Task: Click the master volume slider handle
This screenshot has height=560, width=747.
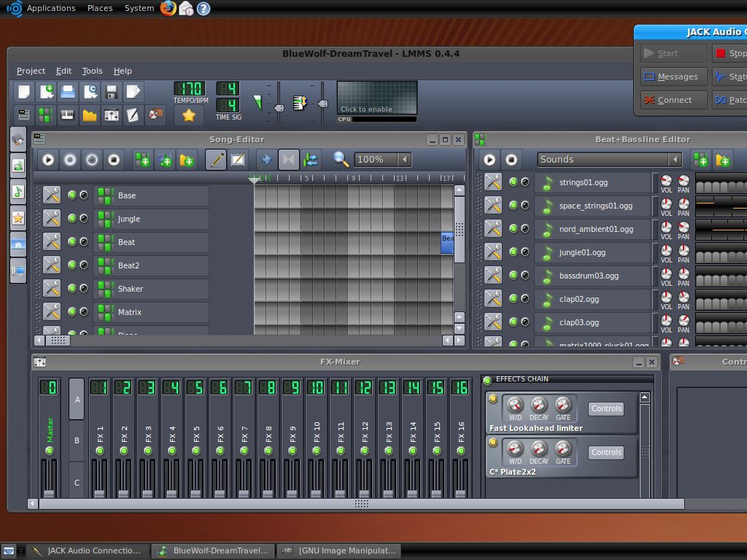Action: [278, 108]
